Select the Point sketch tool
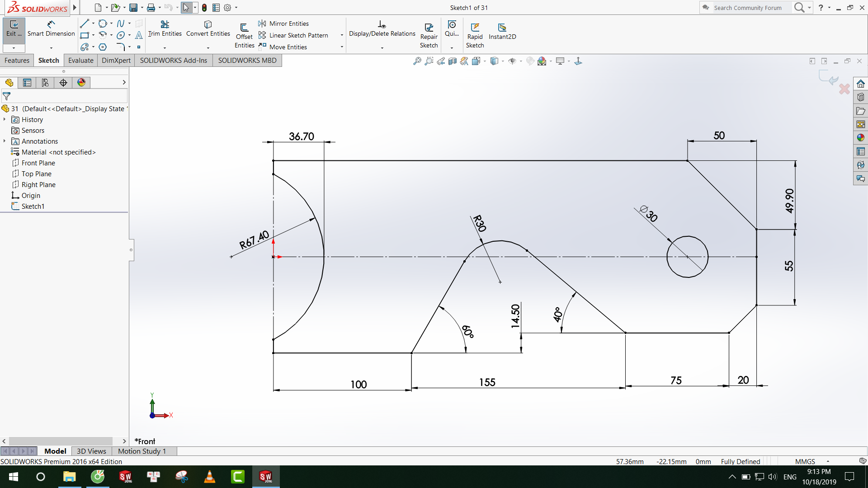Screen dimensions: 868x488 tap(139, 47)
